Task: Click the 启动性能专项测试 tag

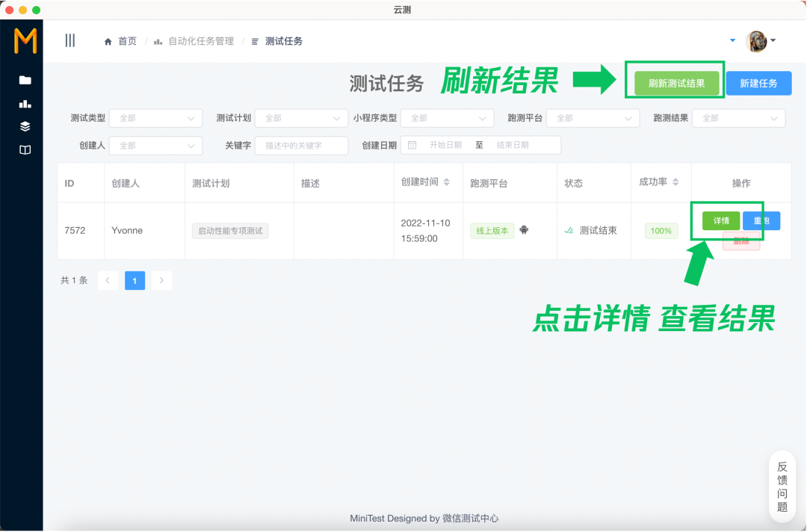Action: [x=230, y=230]
